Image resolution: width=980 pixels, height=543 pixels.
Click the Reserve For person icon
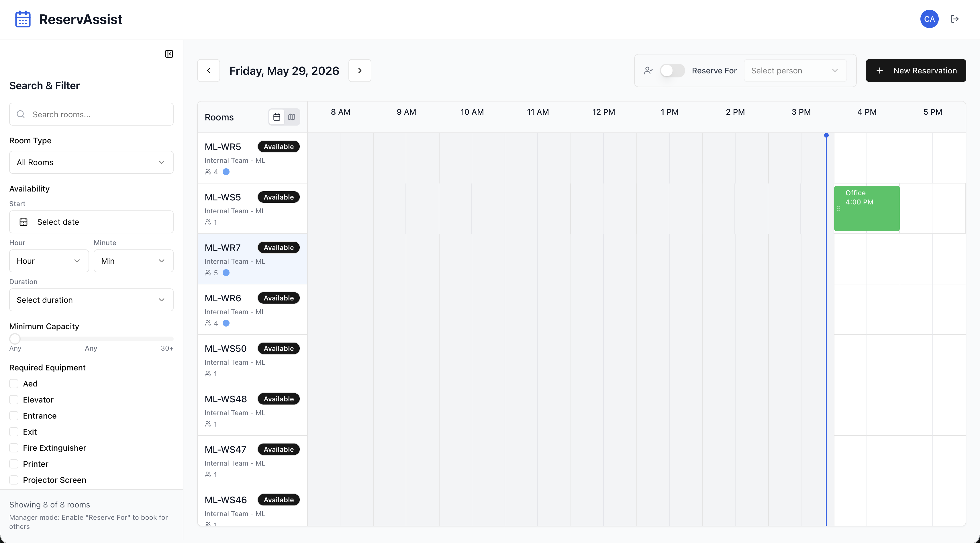click(x=648, y=71)
